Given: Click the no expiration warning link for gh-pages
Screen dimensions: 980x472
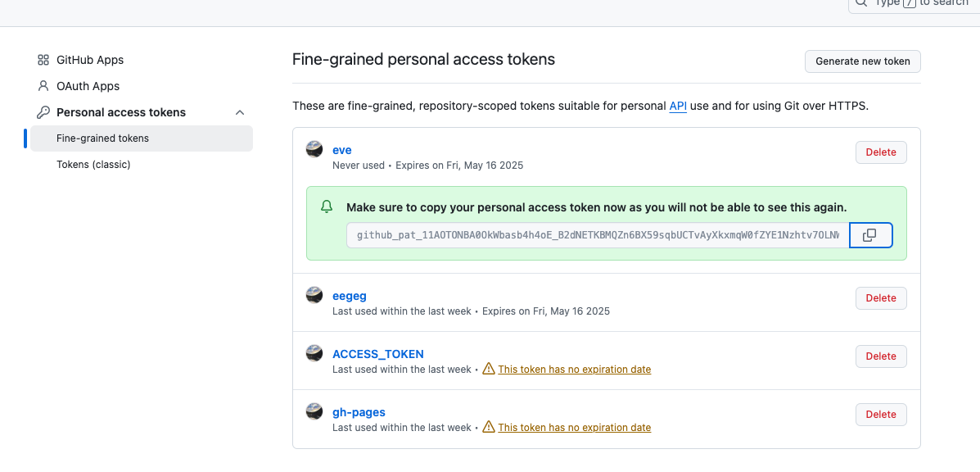Looking at the screenshot, I should pos(575,428).
